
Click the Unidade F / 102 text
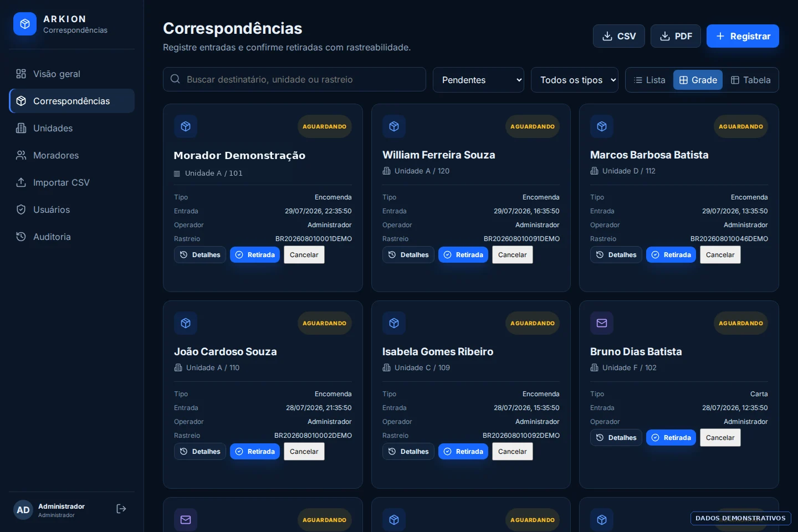630,368
